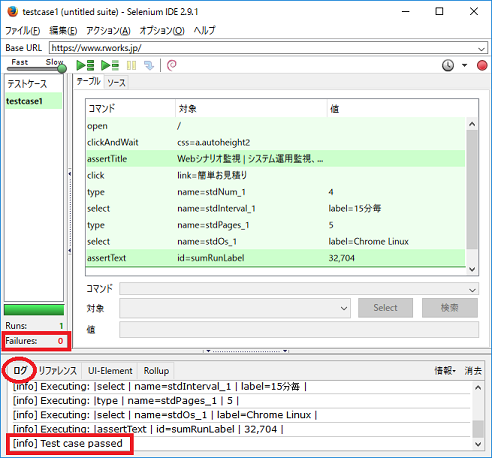Viewport: 492px width, 458px height.
Task: Click log line for select stdOs_1
Action: pos(165,415)
